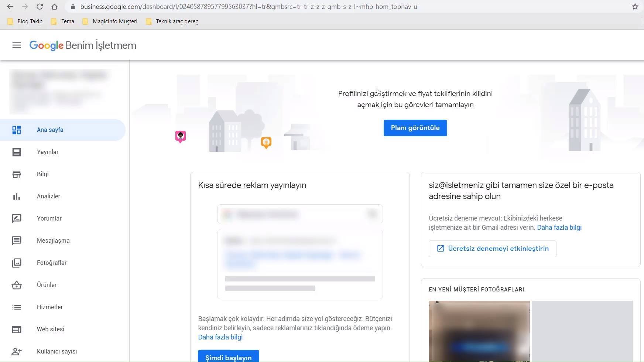Open Kullanıcı sayısı add-user icon

(x=17, y=352)
